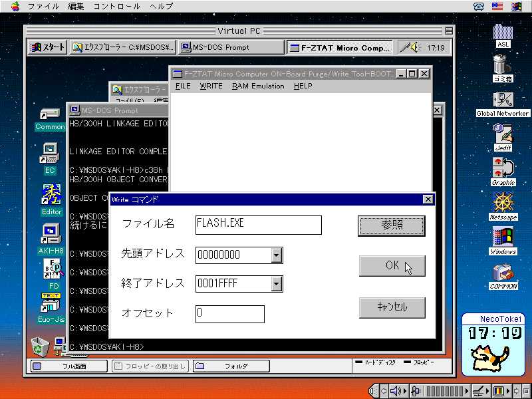Open the ヘルプ menu in Mac menu bar
The height and width of the screenshot is (399, 532).
click(161, 6)
